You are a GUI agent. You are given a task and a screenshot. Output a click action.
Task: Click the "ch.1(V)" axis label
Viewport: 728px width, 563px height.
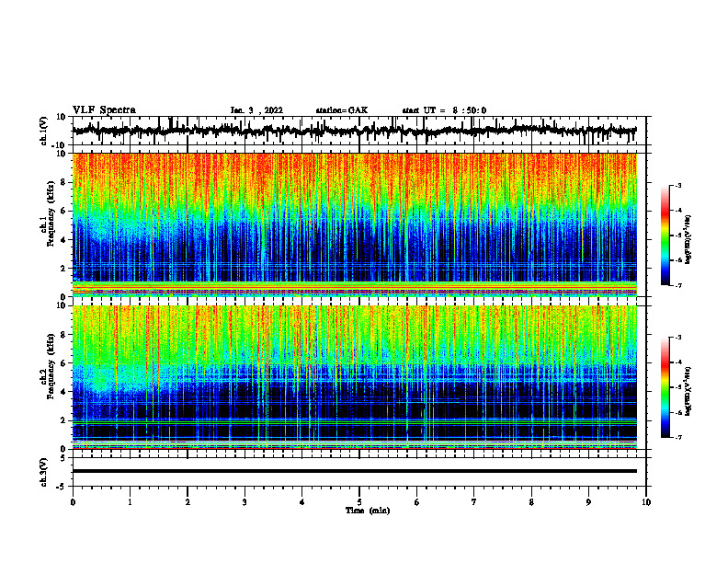pos(44,131)
